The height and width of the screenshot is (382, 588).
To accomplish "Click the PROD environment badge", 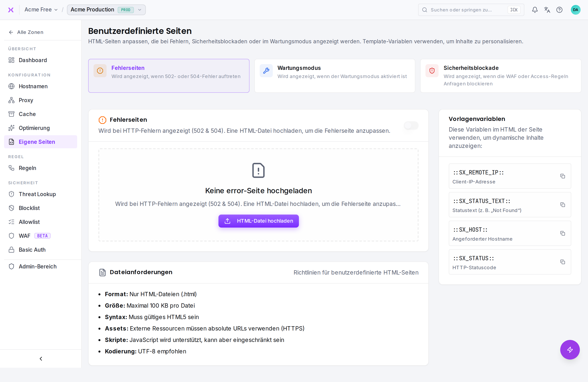I will (126, 10).
